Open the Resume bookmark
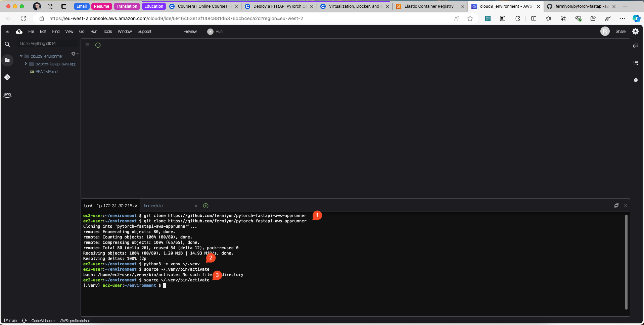Screen dimensions: 644x325 coord(101,6)
